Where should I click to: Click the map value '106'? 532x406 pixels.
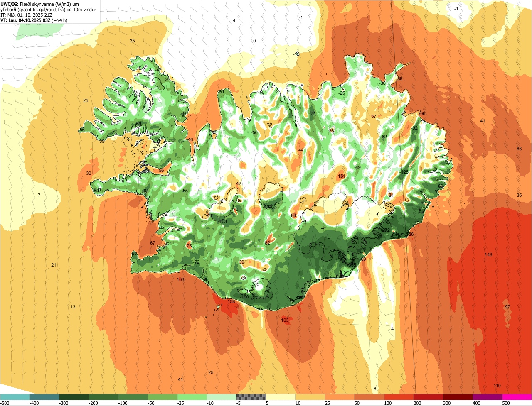[x=422, y=113]
